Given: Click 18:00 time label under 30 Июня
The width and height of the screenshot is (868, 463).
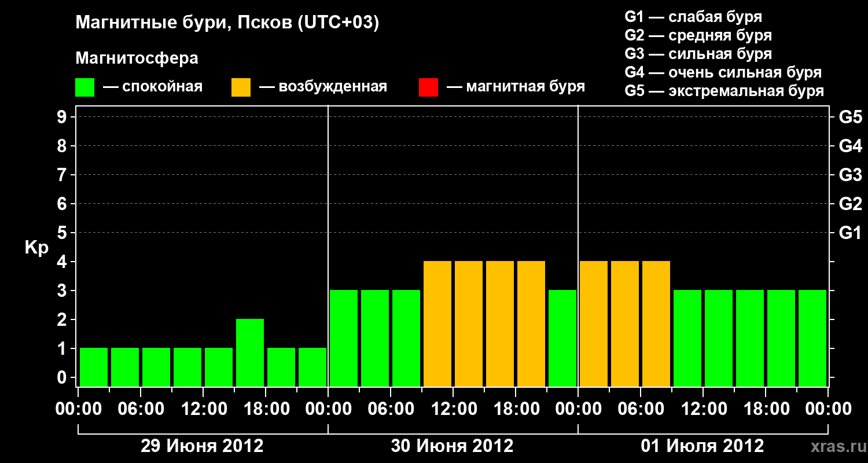Looking at the screenshot, I should (x=516, y=409).
